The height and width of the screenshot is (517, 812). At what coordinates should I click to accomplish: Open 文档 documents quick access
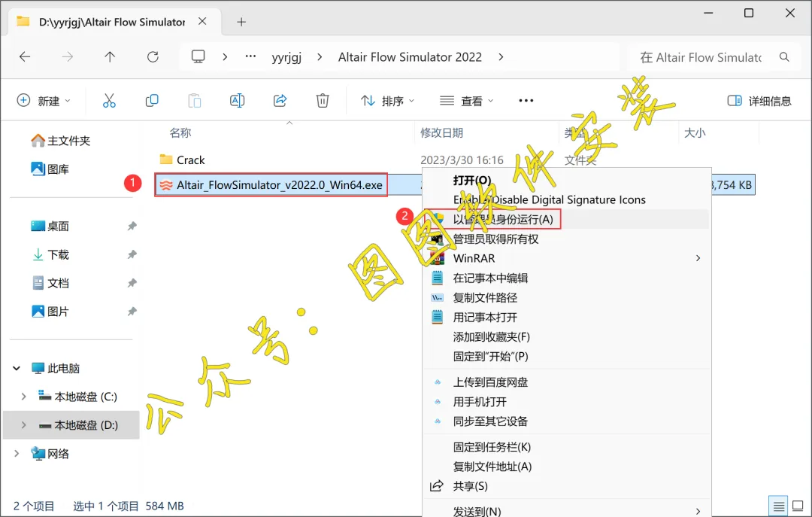[50, 283]
